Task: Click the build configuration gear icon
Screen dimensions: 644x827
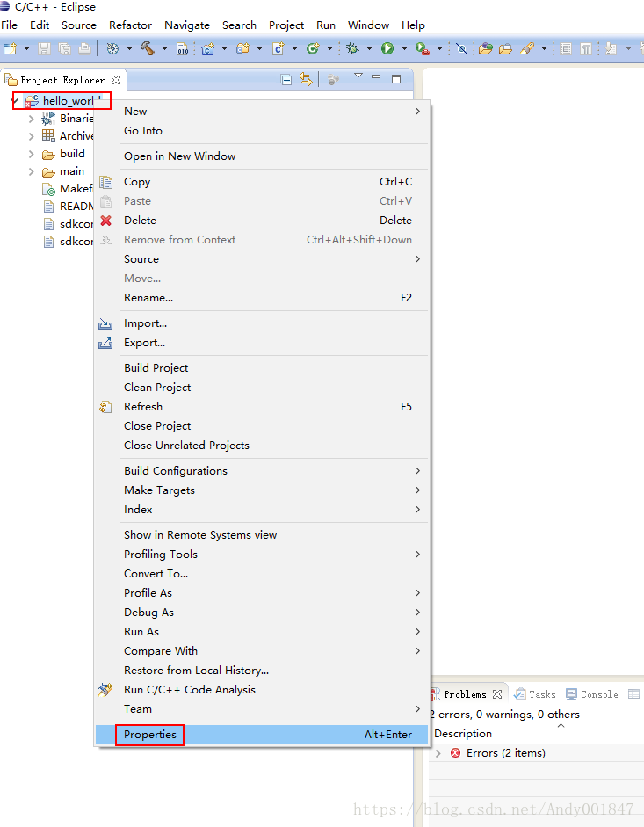Action: pos(112,49)
